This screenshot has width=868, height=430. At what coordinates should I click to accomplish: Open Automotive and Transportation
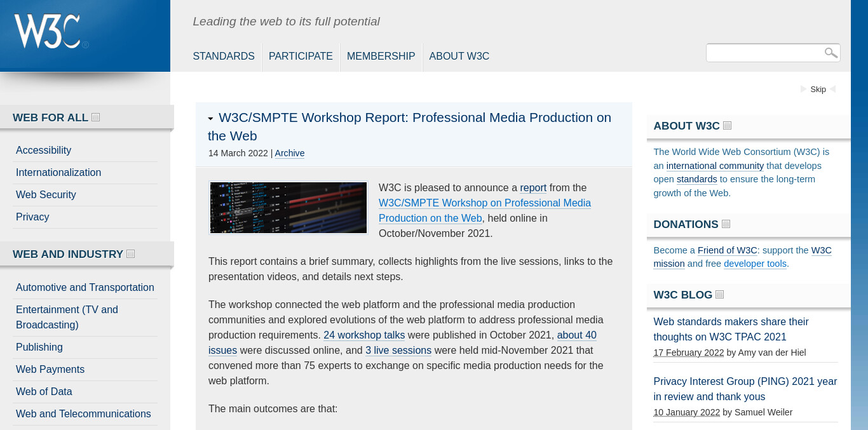[85, 287]
